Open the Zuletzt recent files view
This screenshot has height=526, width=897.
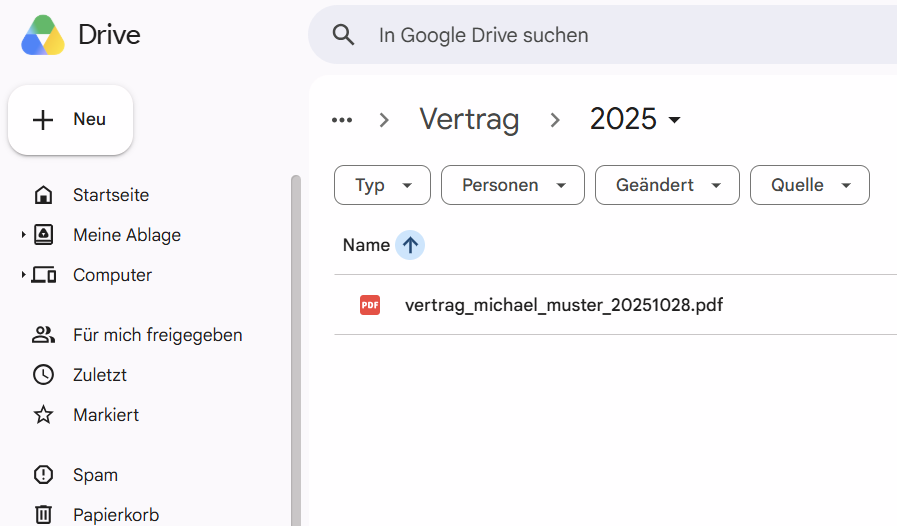(100, 375)
